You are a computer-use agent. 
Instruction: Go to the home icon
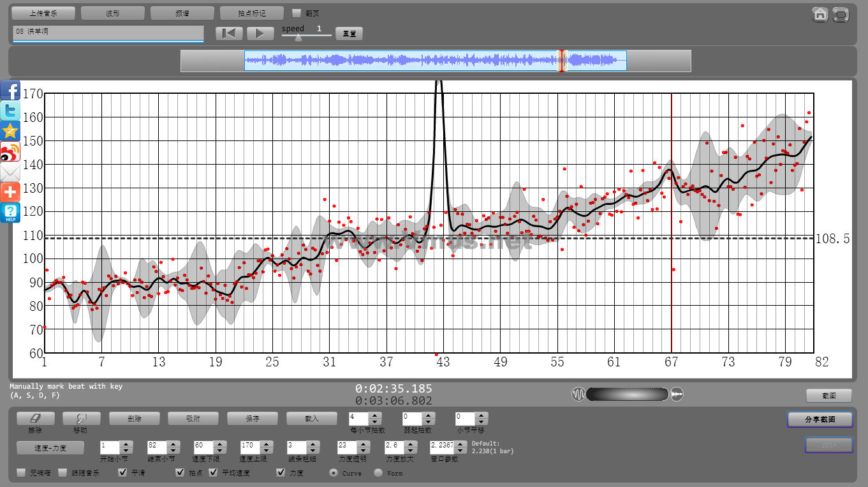[x=820, y=14]
